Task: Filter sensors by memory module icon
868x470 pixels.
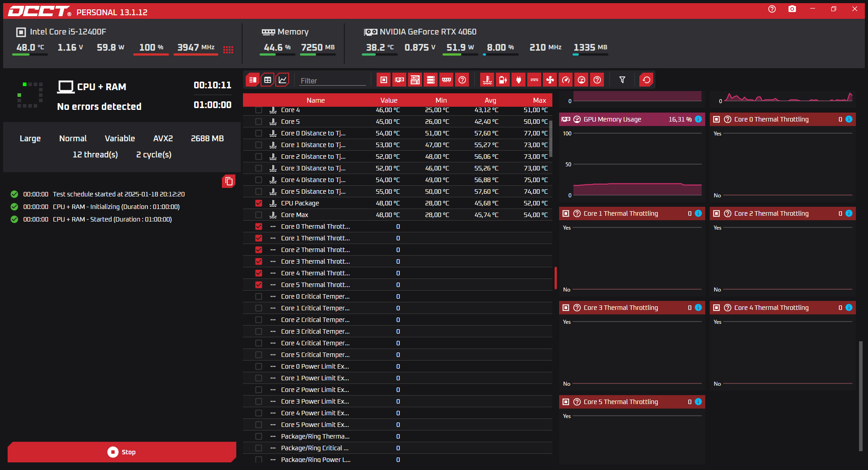Action: coord(446,80)
